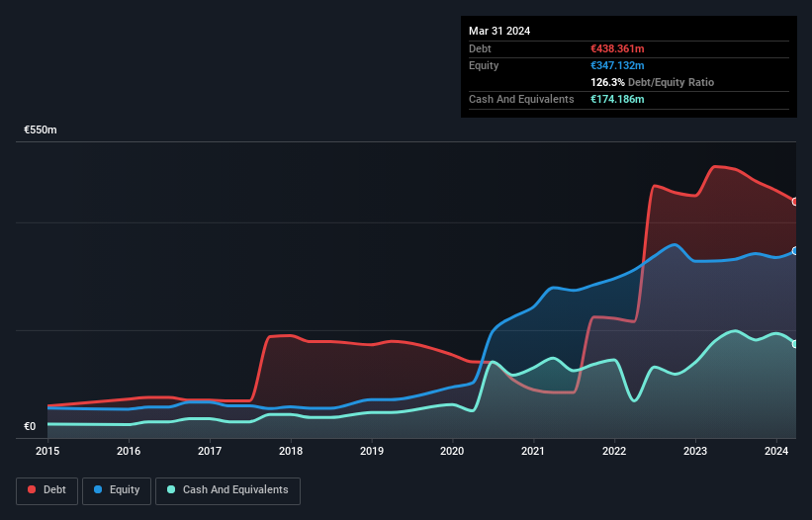812x520 pixels.
Task: Click the Debt row label in tooltip
Action: coord(480,48)
